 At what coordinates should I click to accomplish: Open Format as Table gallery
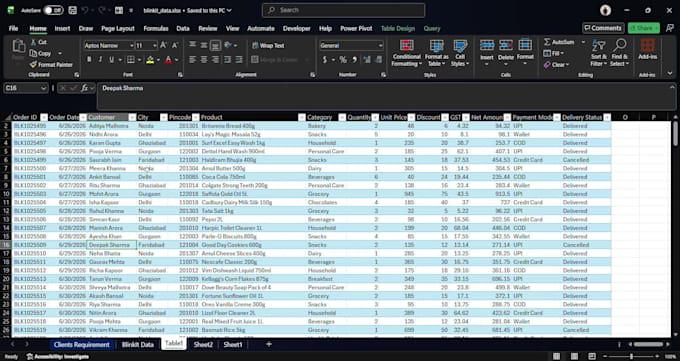coord(436,53)
